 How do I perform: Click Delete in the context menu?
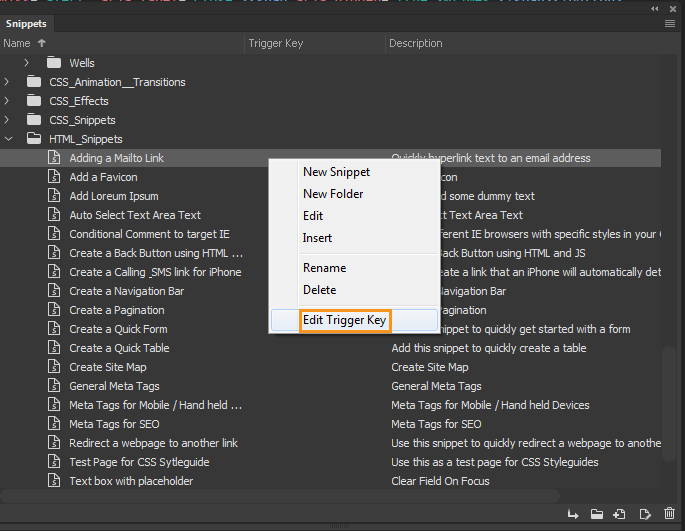320,290
